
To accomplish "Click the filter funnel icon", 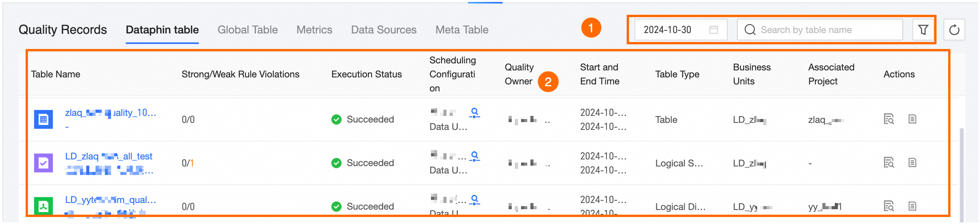I will coord(923,30).
